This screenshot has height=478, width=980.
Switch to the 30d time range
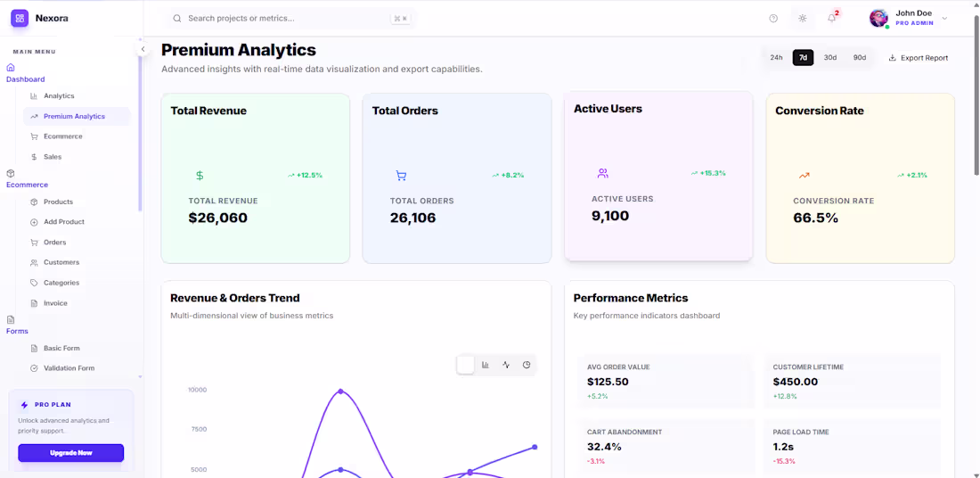830,58
